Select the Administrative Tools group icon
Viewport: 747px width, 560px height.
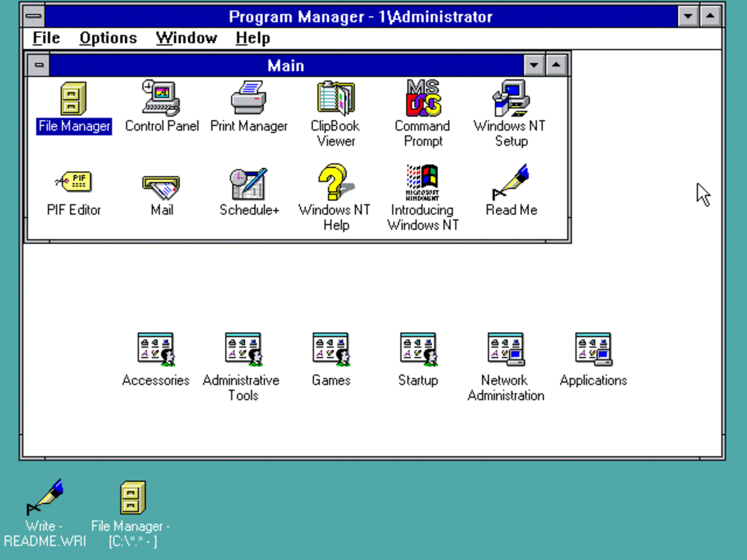[243, 349]
